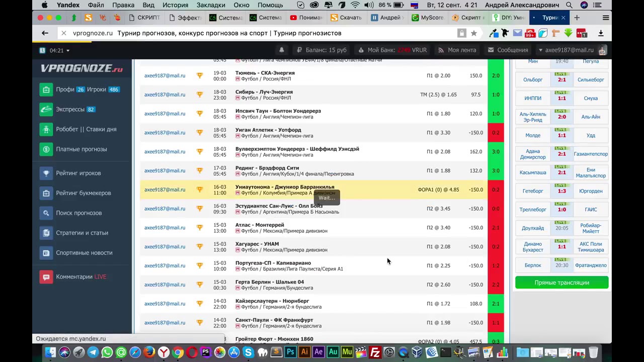The width and height of the screenshot is (644, 362).
Task: Open Ольборг vs Сильькеборг live match
Action: [x=561, y=79]
